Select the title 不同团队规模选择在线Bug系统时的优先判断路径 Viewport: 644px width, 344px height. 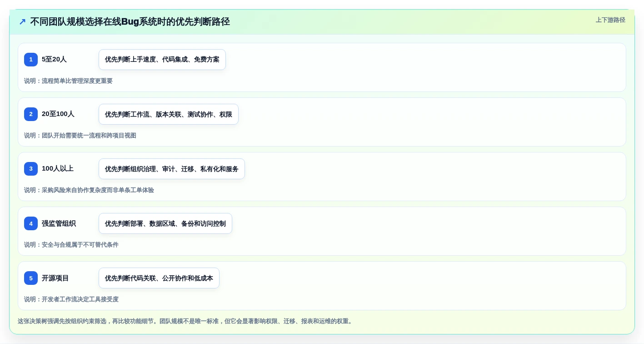(x=130, y=22)
